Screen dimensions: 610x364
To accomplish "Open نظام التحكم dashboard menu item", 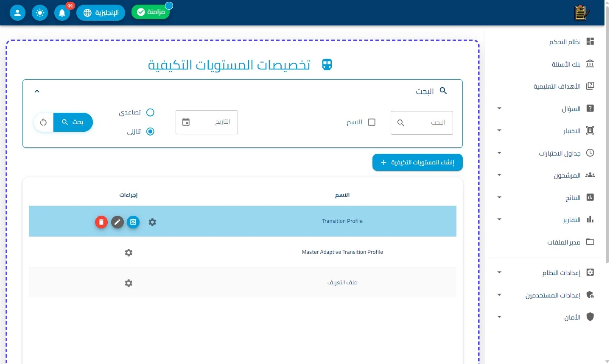I will tap(545, 42).
